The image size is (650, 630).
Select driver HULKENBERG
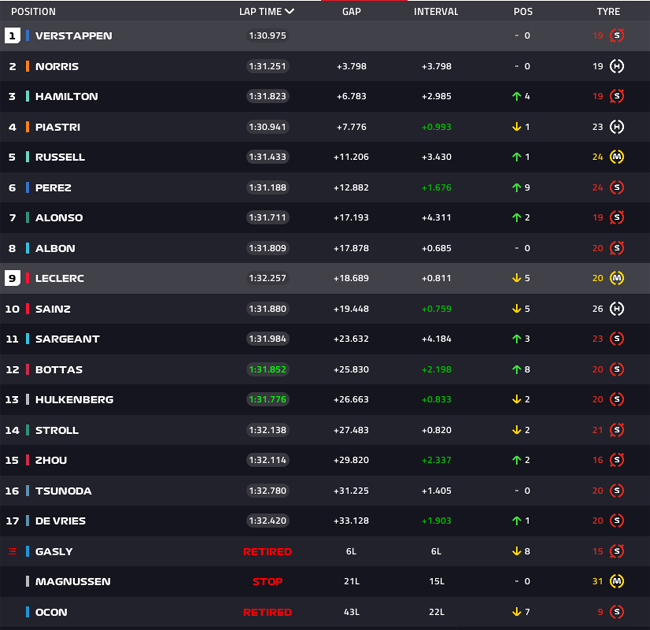point(74,400)
